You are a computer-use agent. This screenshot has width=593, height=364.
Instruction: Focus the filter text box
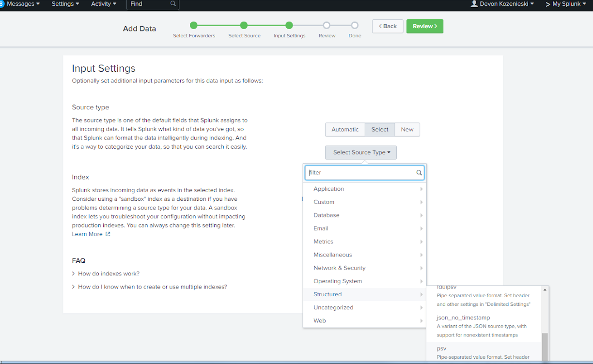364,173
